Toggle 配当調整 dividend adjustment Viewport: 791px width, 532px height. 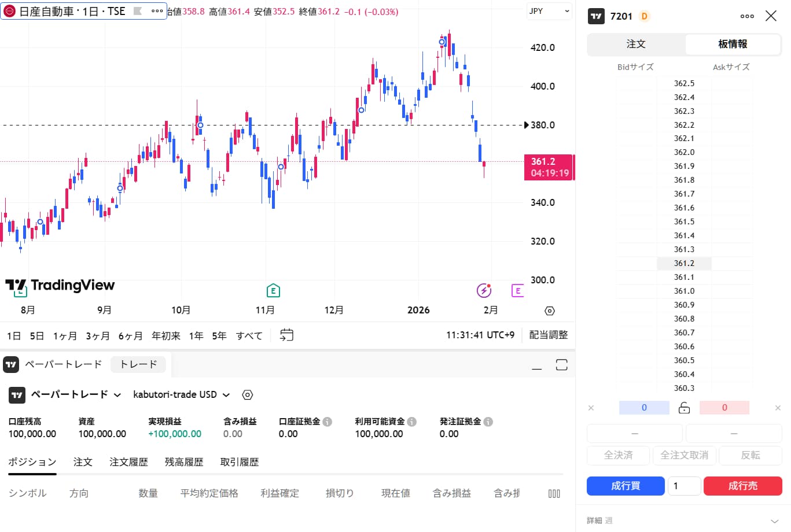click(548, 335)
